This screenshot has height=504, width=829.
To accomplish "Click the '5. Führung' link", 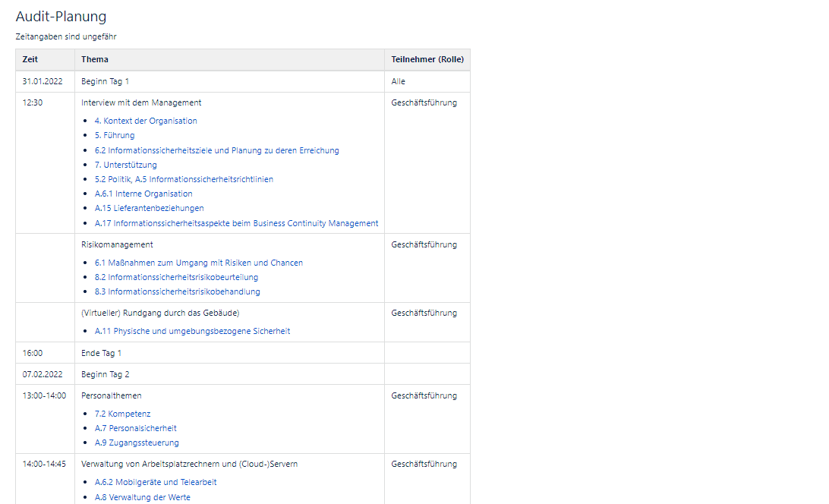I will click(x=115, y=135).
